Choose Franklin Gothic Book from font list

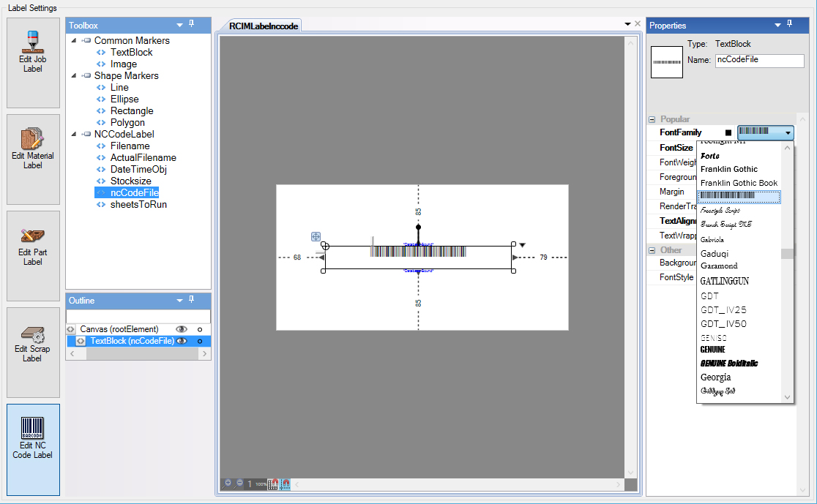739,183
